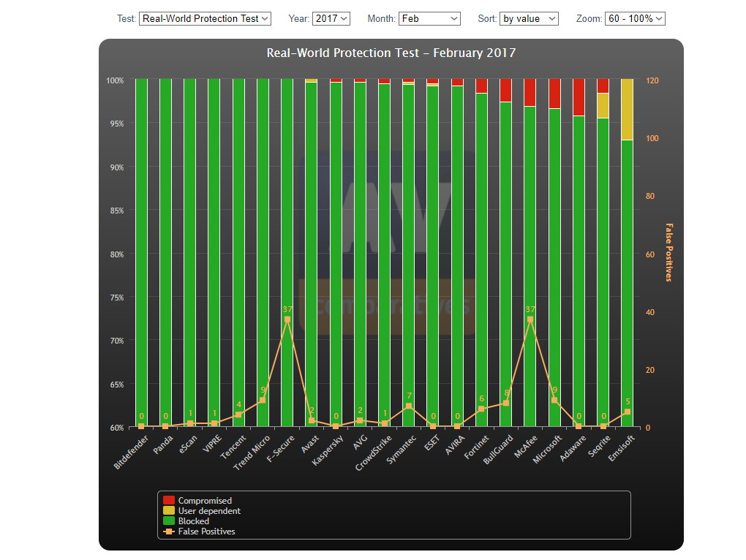
Task: Click Emsisoft's yellow user dependent bar segment
Action: (x=627, y=110)
